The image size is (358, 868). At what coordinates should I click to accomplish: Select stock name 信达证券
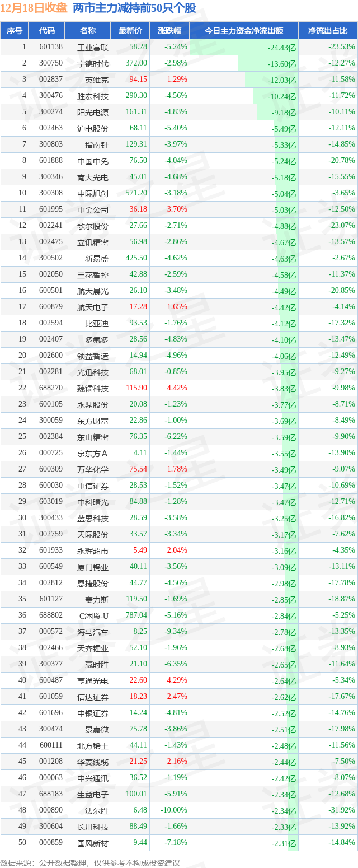click(x=93, y=697)
